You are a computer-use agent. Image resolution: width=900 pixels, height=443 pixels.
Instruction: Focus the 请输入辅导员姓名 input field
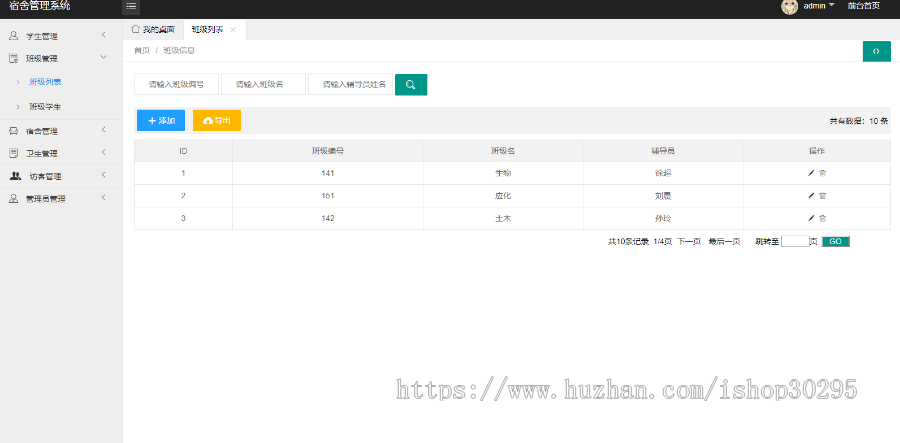350,84
